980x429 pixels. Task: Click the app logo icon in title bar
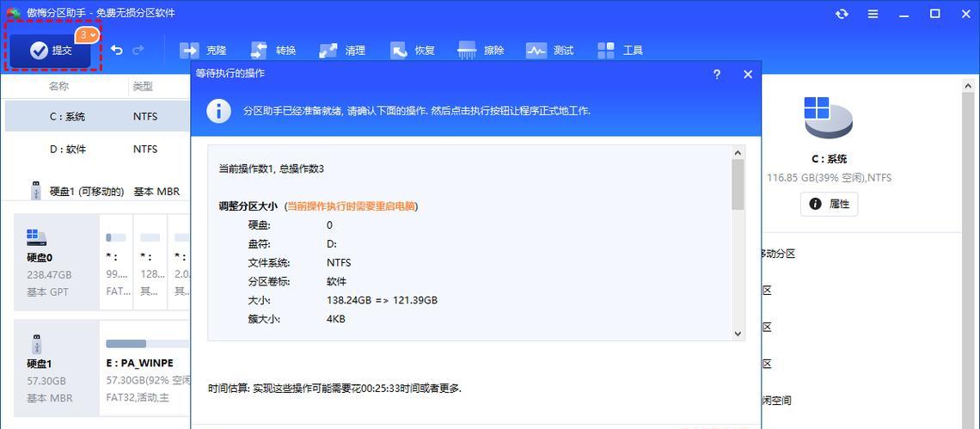coord(13,13)
